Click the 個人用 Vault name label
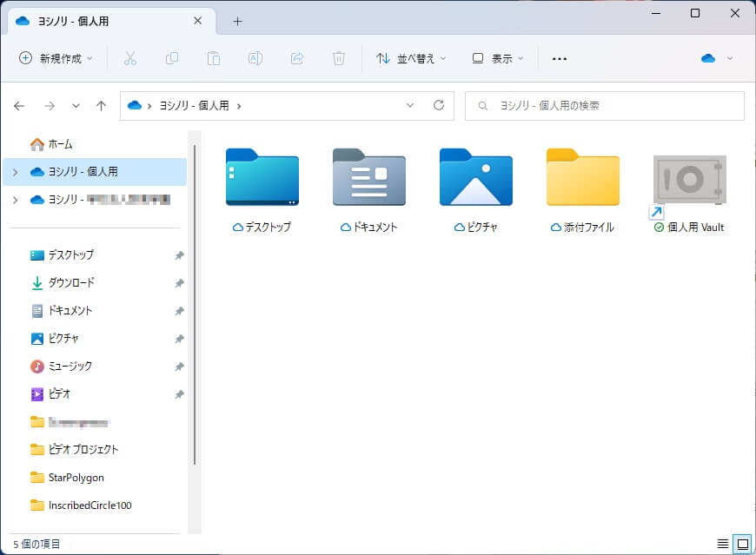The image size is (756, 555). [x=695, y=228]
